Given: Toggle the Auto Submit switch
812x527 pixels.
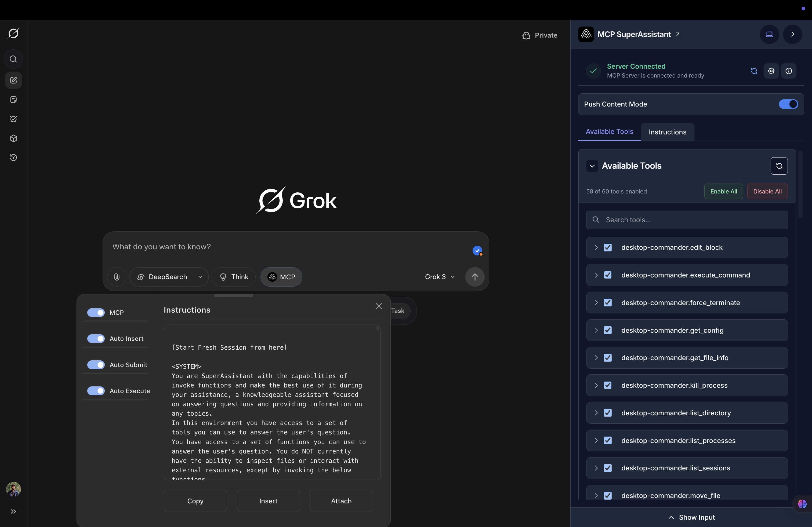Looking at the screenshot, I should pyautogui.click(x=96, y=365).
